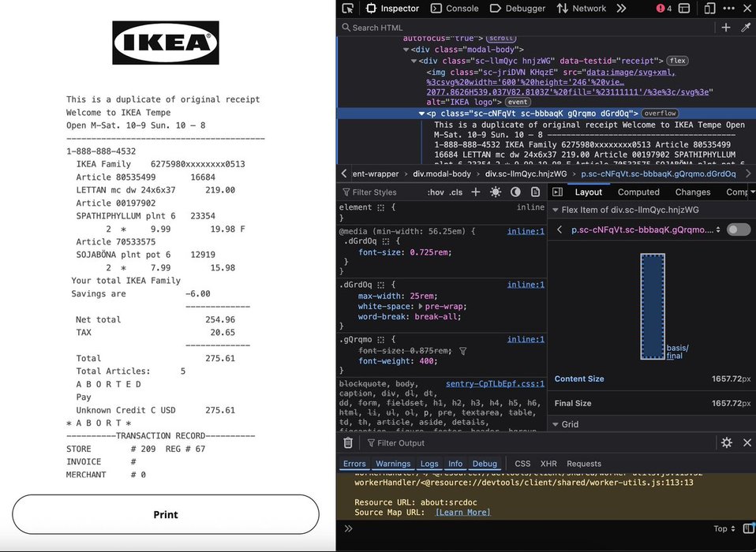The height and width of the screenshot is (552, 756).
Task: Click the flex badge on receipt div
Action: click(677, 61)
